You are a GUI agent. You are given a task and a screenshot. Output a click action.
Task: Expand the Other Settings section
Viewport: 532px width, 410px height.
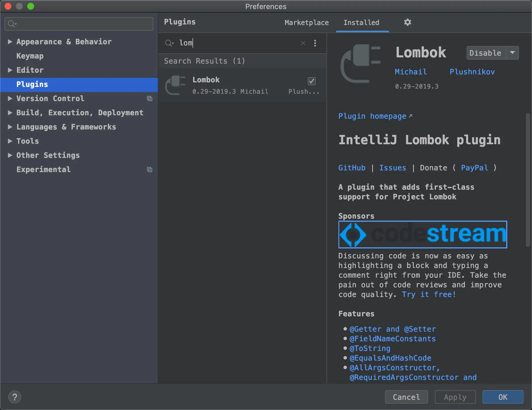coord(10,155)
